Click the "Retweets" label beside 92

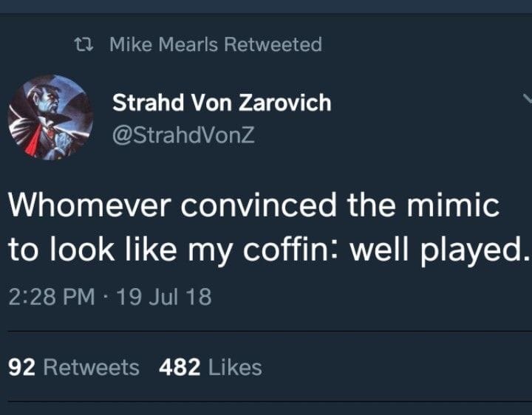92,367
